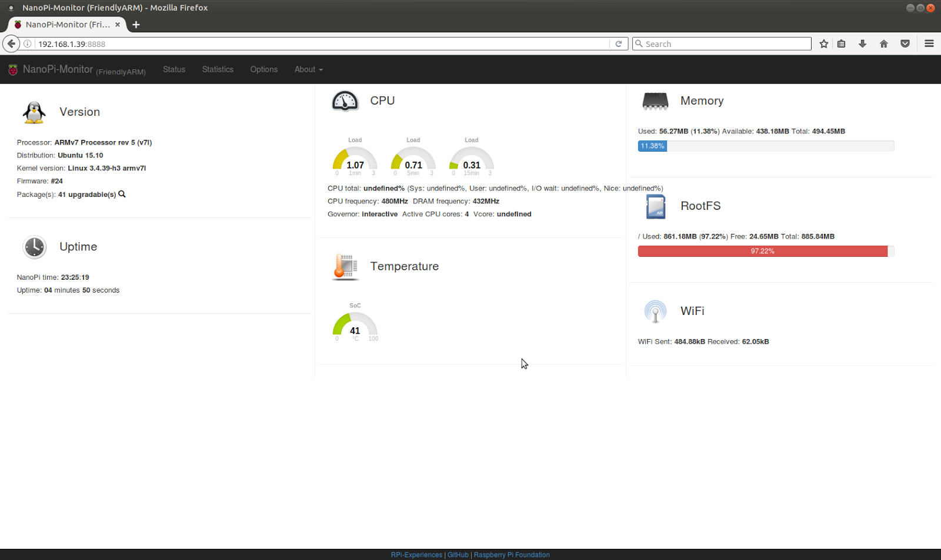
Task: Click the magnifier icon next to upgradable packages
Action: 122,195
